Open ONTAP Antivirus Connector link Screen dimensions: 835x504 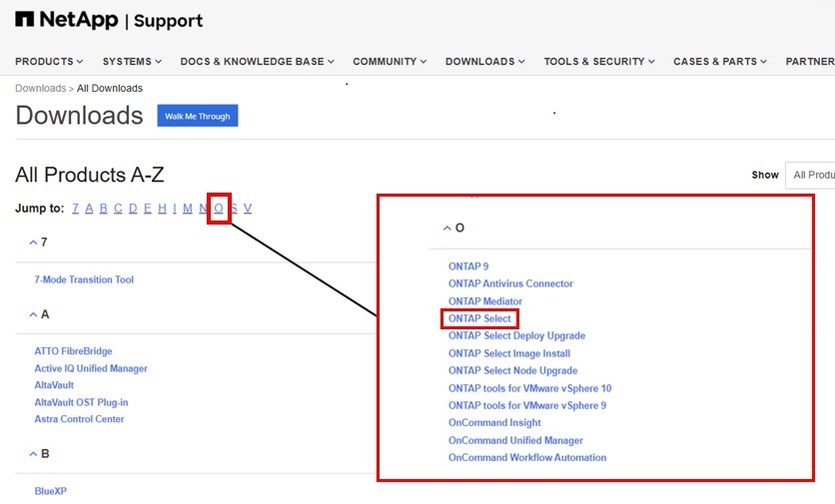coord(510,284)
